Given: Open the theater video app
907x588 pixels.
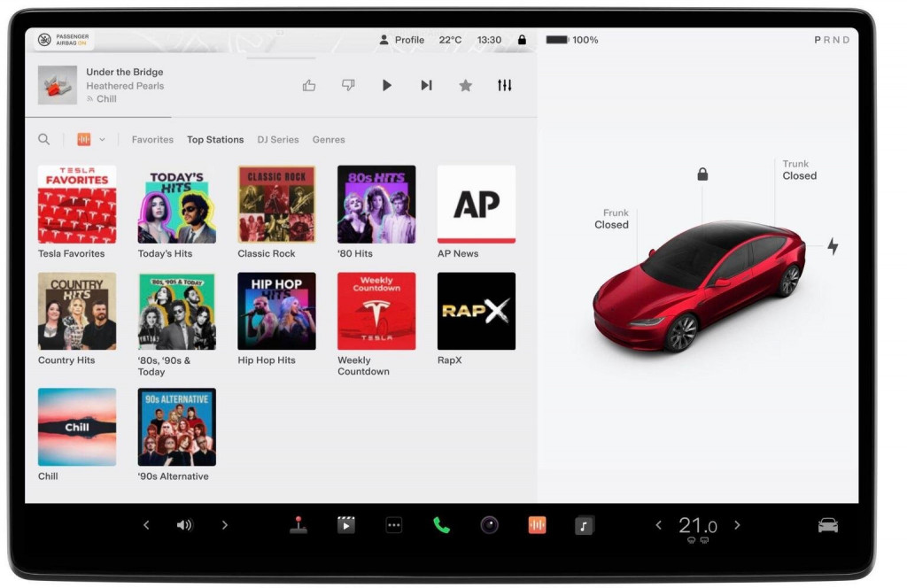Looking at the screenshot, I should [346, 525].
